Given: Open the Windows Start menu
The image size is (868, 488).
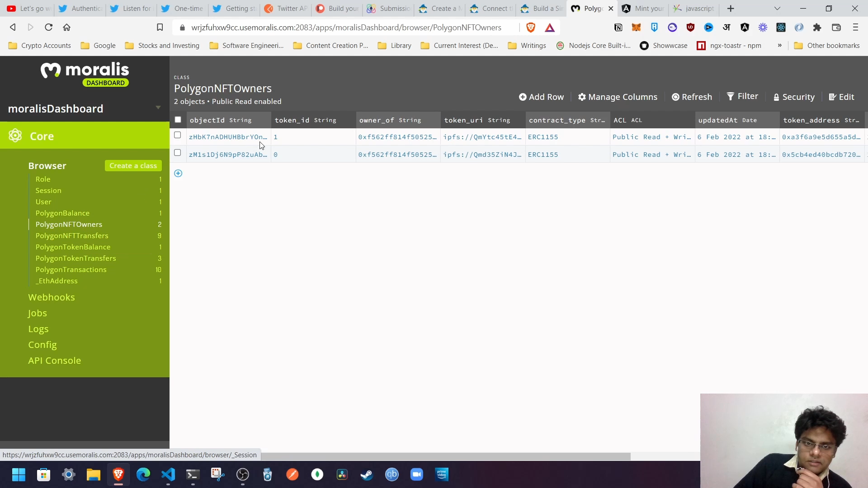Looking at the screenshot, I should pos(19,474).
